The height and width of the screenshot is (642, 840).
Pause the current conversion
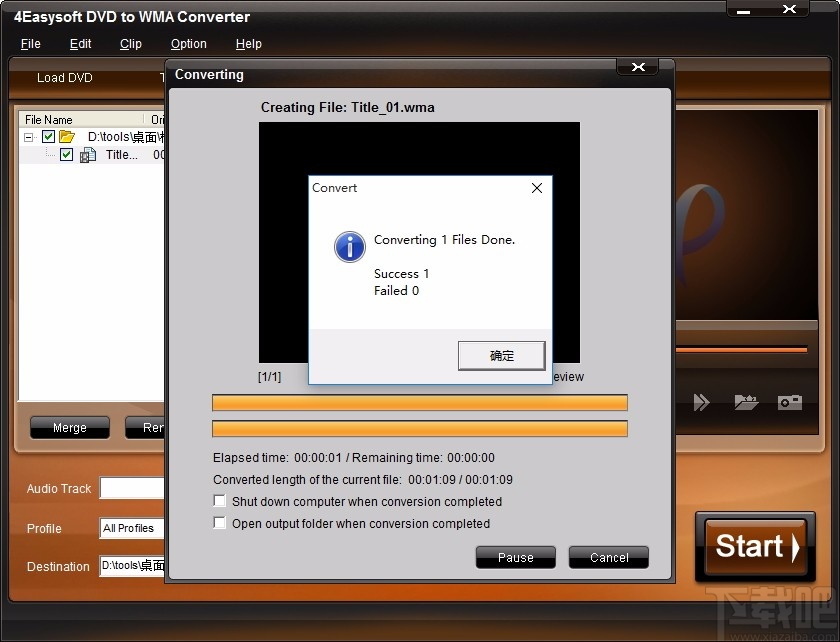tap(515, 557)
